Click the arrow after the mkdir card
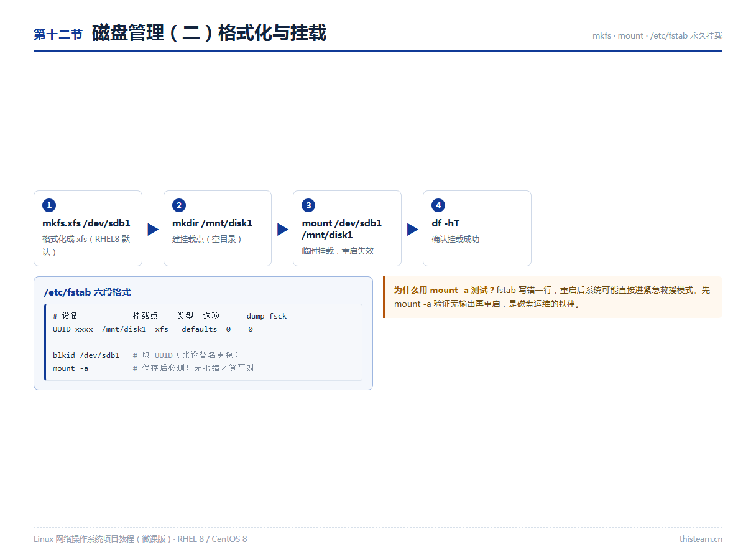 [283, 229]
